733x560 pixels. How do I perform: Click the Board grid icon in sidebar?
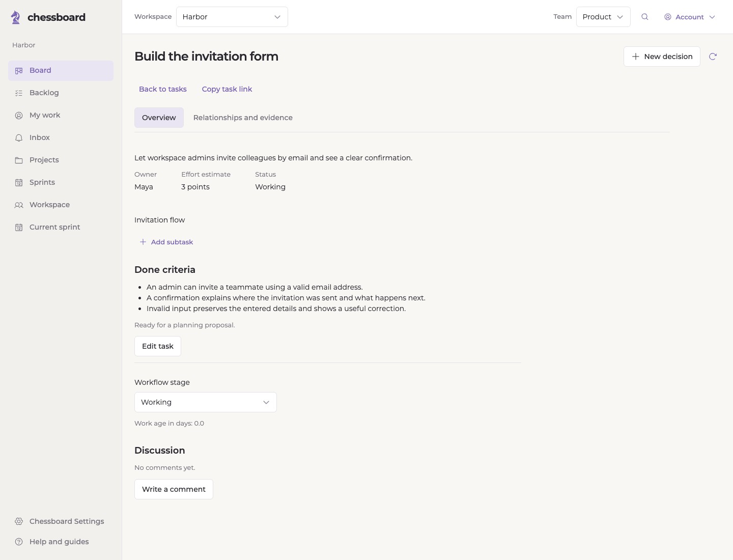(19, 71)
